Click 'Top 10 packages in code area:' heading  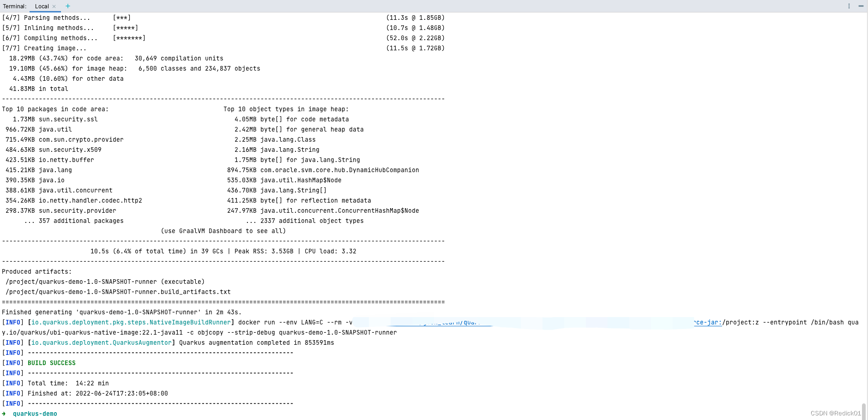[55, 109]
